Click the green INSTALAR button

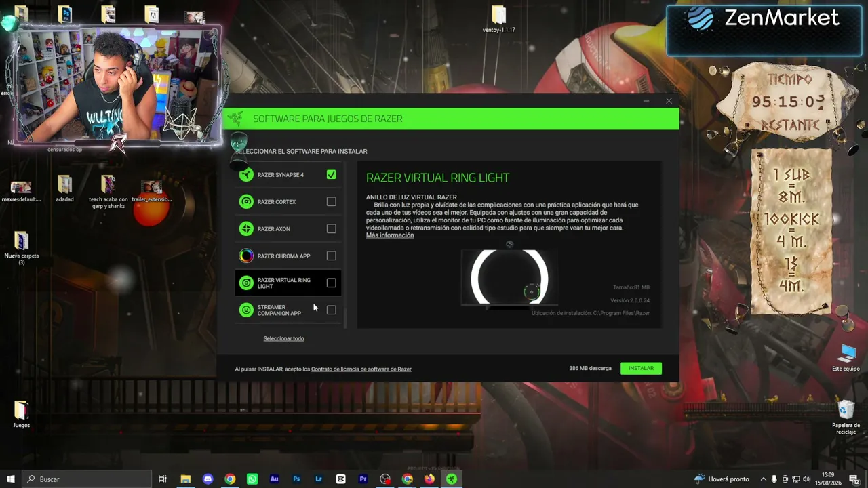click(x=641, y=368)
